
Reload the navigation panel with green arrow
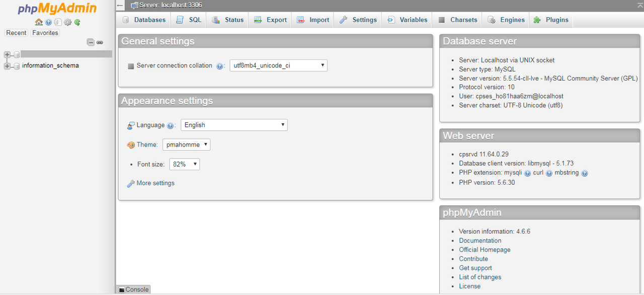click(77, 22)
